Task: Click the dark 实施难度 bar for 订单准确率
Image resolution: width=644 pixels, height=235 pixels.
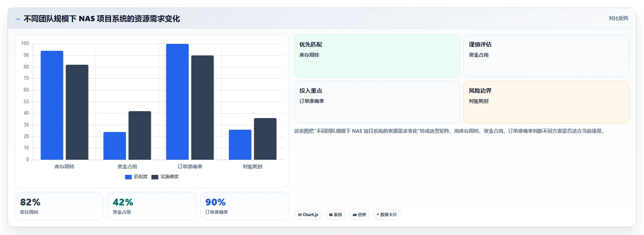Action: (x=202, y=107)
